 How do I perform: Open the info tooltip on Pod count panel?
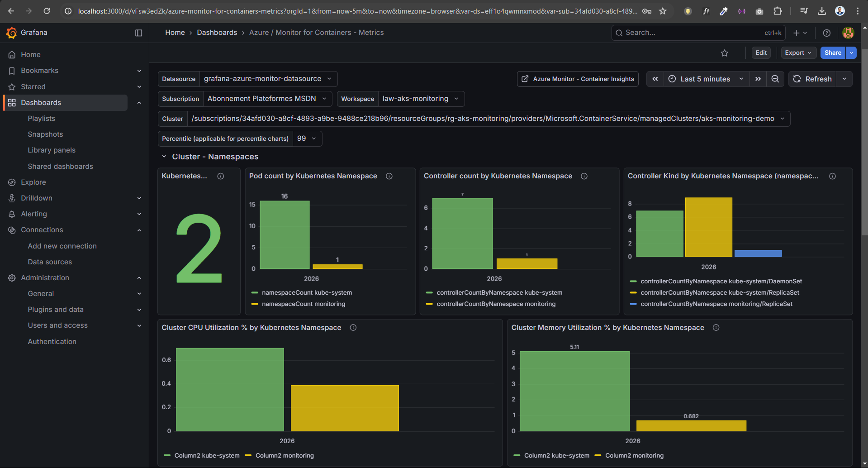[x=389, y=176]
